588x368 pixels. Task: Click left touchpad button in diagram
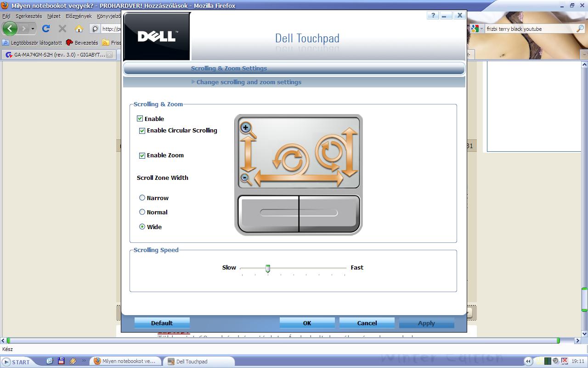point(268,214)
